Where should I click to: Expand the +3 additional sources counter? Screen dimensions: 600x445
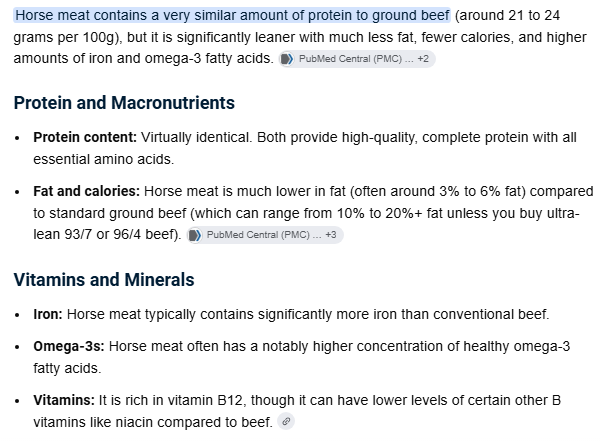(x=331, y=235)
